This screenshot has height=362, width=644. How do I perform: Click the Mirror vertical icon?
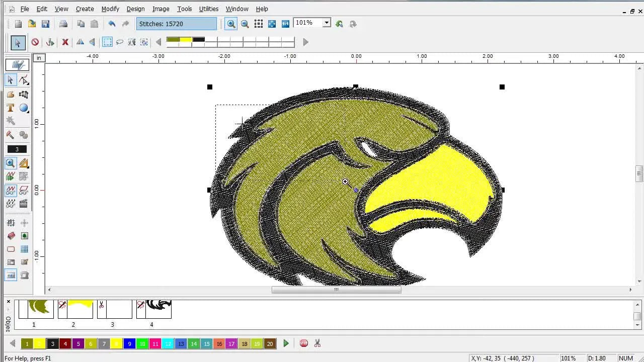point(92,42)
